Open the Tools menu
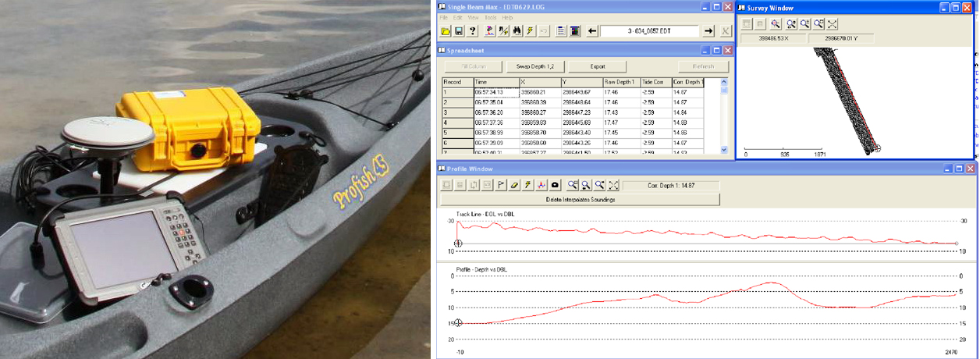This screenshot has width=980, height=359. point(491,18)
